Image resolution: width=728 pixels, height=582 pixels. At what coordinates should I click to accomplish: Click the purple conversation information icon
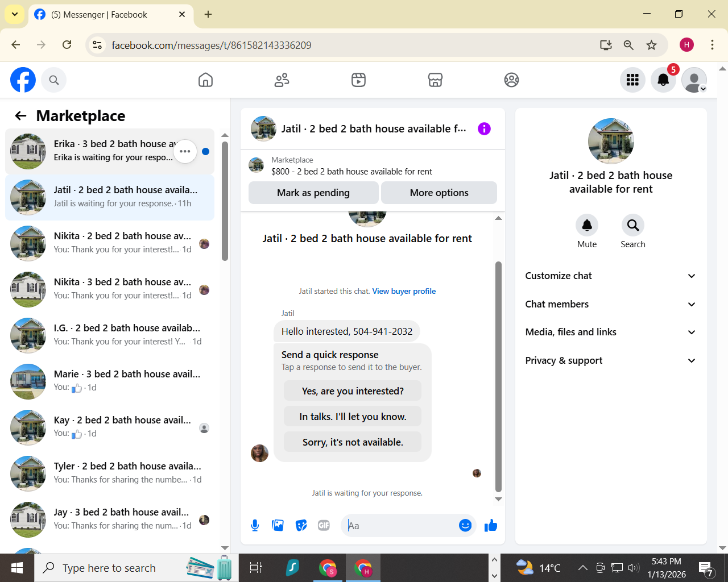click(484, 129)
